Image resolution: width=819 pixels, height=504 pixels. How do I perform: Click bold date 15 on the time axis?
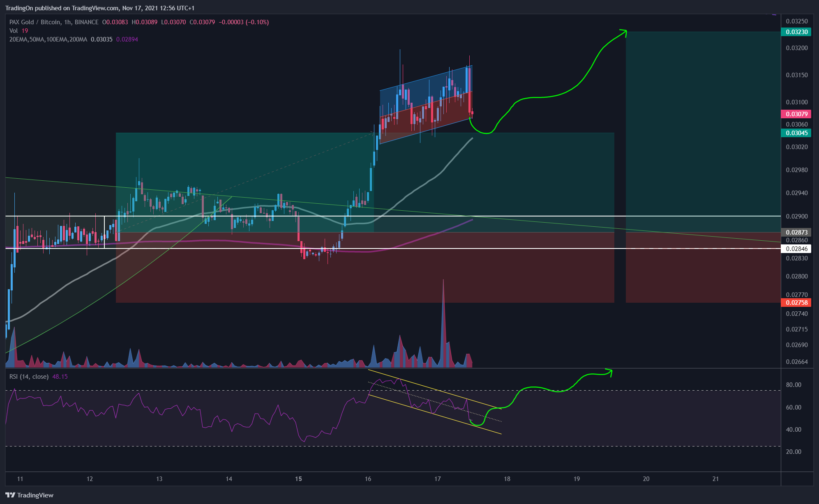[298, 479]
